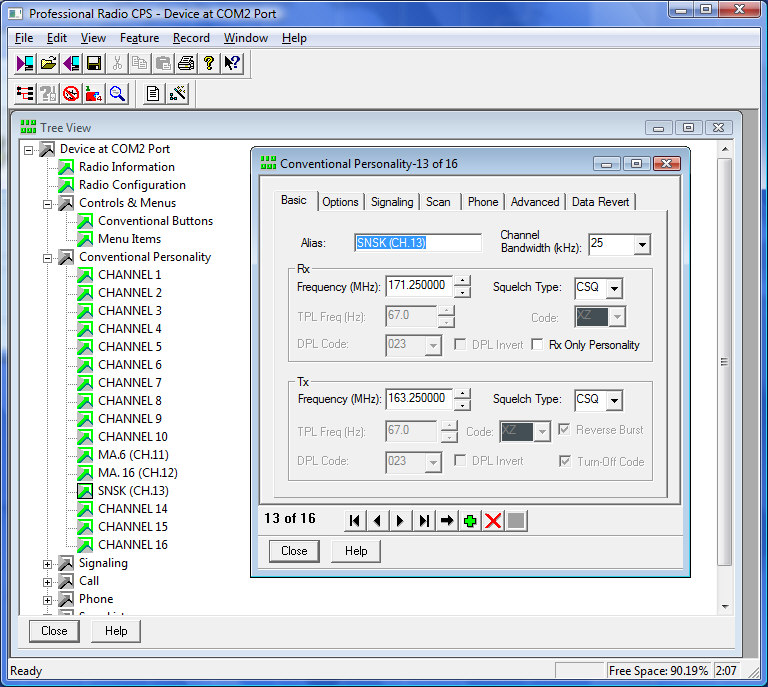Viewport: 768px width, 687px height.
Task: Click the Read Device toolbar icon
Action: (x=26, y=63)
